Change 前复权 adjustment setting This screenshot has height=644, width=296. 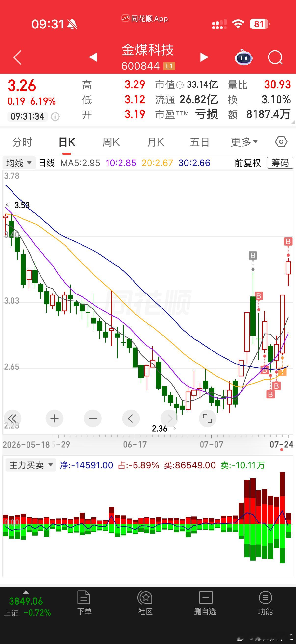[248, 163]
